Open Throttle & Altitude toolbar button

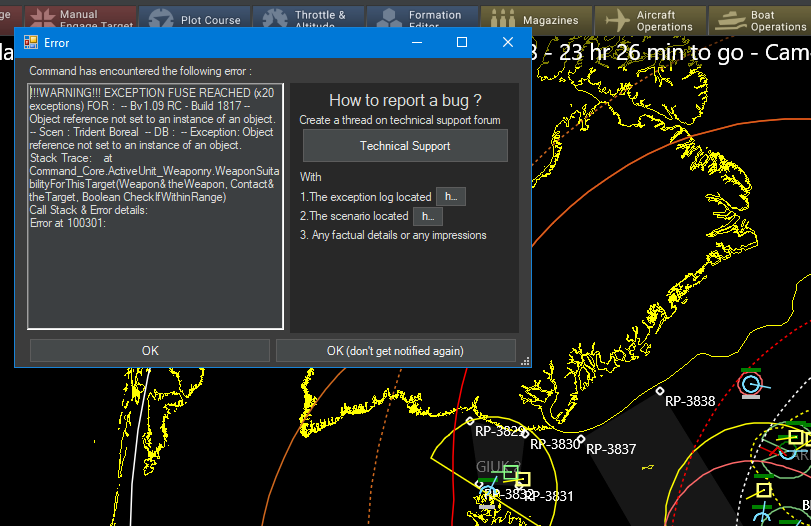coord(309,19)
